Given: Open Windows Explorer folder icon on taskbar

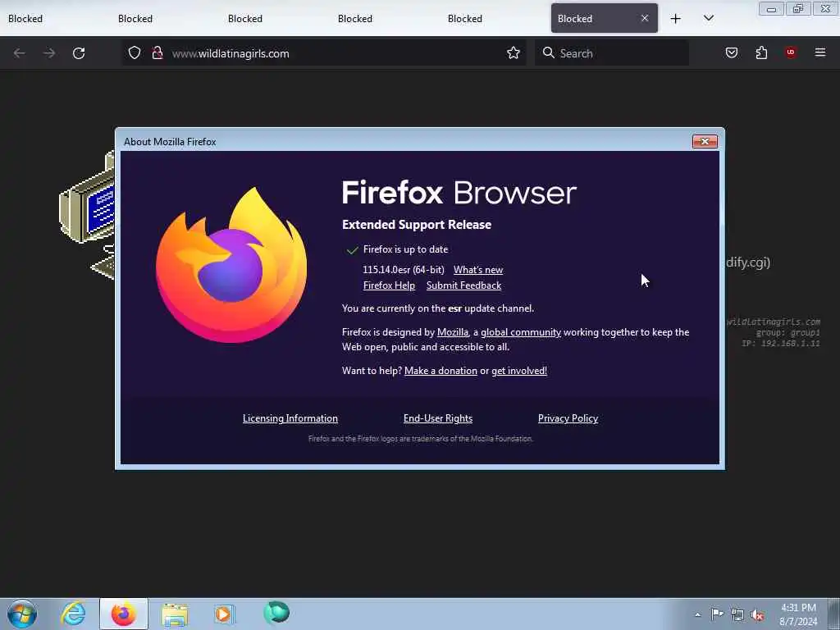Looking at the screenshot, I should coord(175,614).
